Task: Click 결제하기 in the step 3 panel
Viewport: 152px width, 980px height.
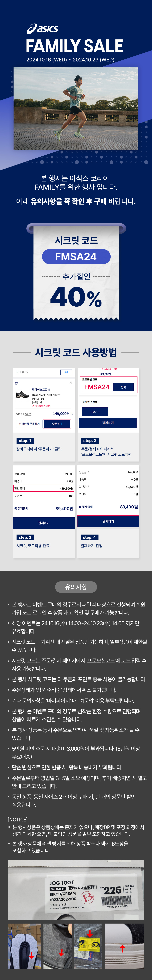Action: tap(44, 523)
